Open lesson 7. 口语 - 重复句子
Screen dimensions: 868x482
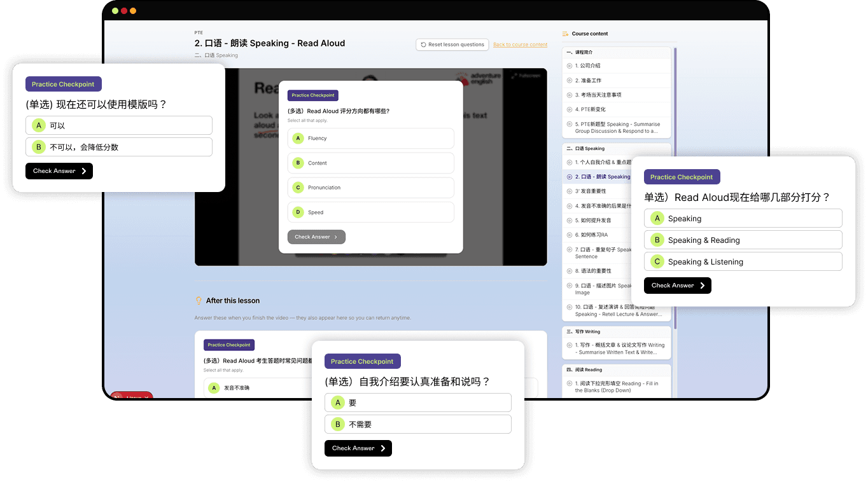point(597,253)
